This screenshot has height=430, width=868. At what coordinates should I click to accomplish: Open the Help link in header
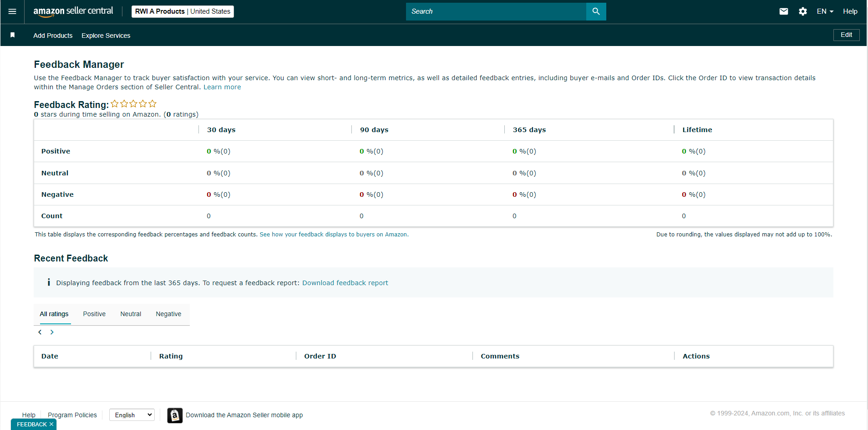pyautogui.click(x=850, y=11)
